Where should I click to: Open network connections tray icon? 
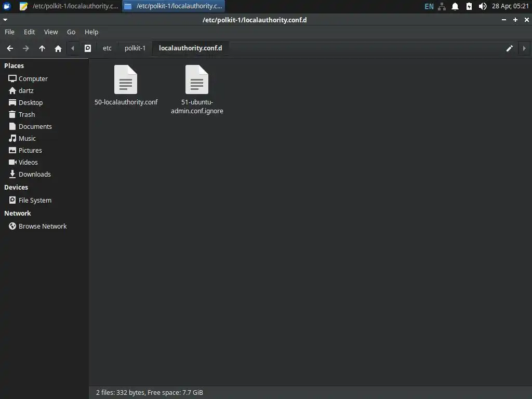(442, 6)
